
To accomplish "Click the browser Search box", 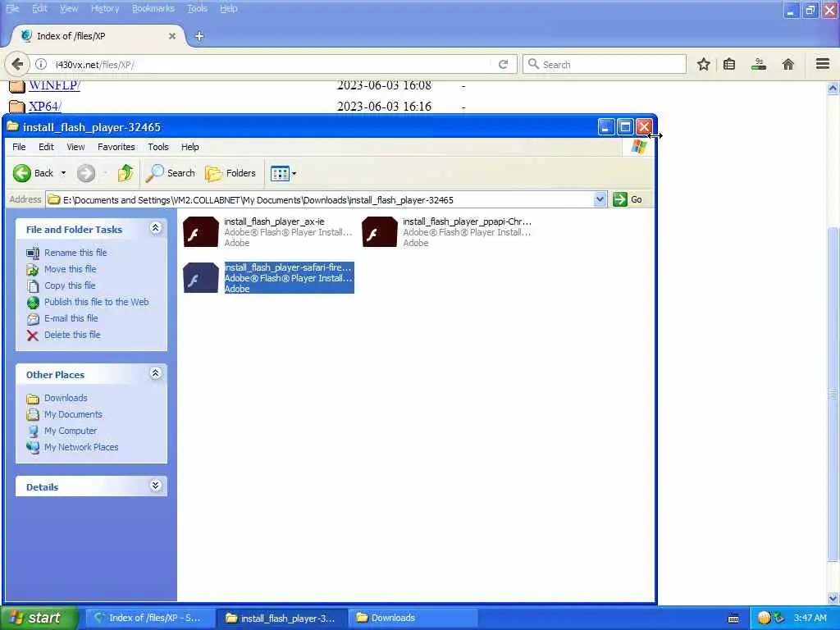I will [x=605, y=64].
